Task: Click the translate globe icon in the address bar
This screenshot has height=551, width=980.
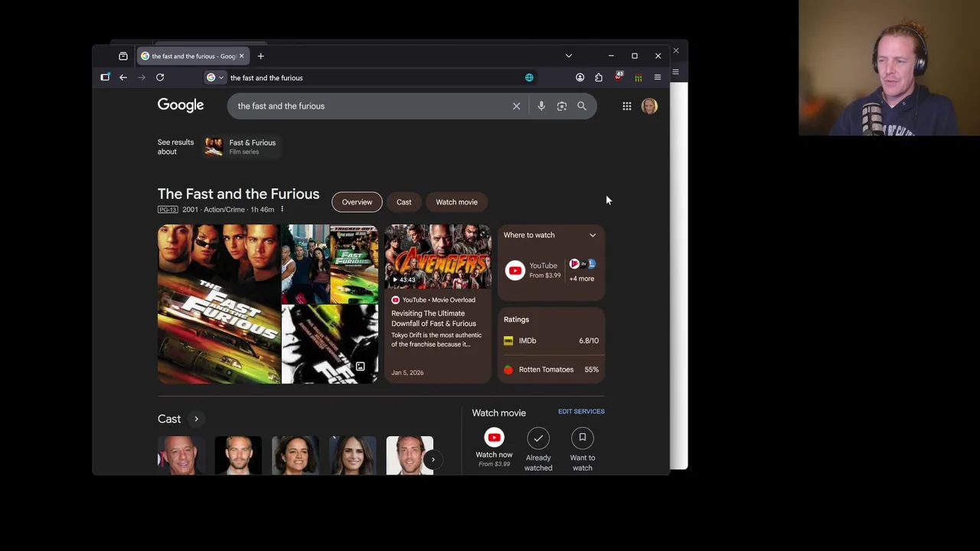Action: [529, 77]
